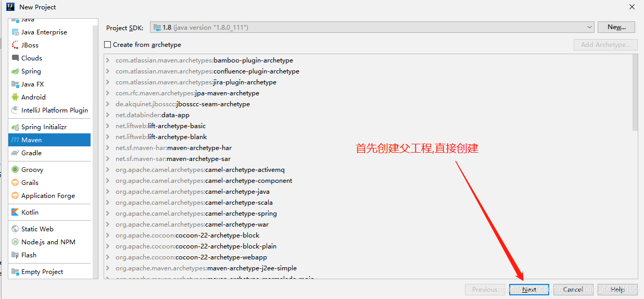Click the Android robot icon
The image size is (644, 299).
coord(15,97)
